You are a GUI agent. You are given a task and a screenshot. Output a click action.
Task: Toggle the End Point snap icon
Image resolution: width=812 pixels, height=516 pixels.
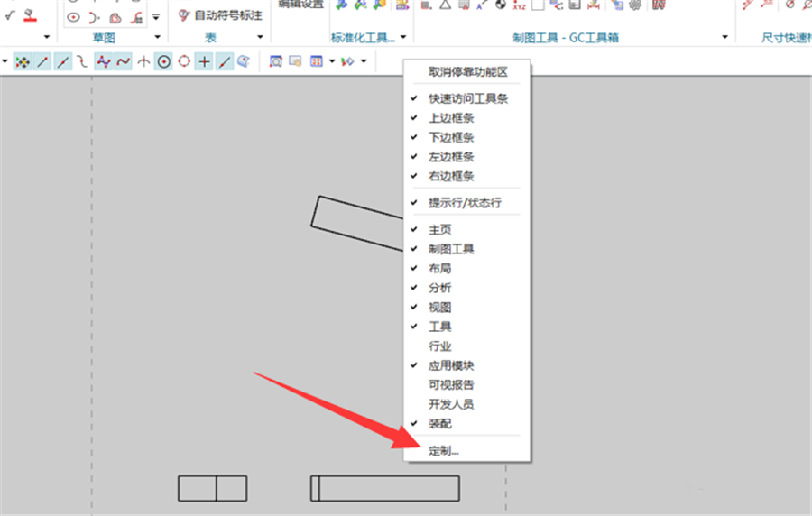coord(42,62)
